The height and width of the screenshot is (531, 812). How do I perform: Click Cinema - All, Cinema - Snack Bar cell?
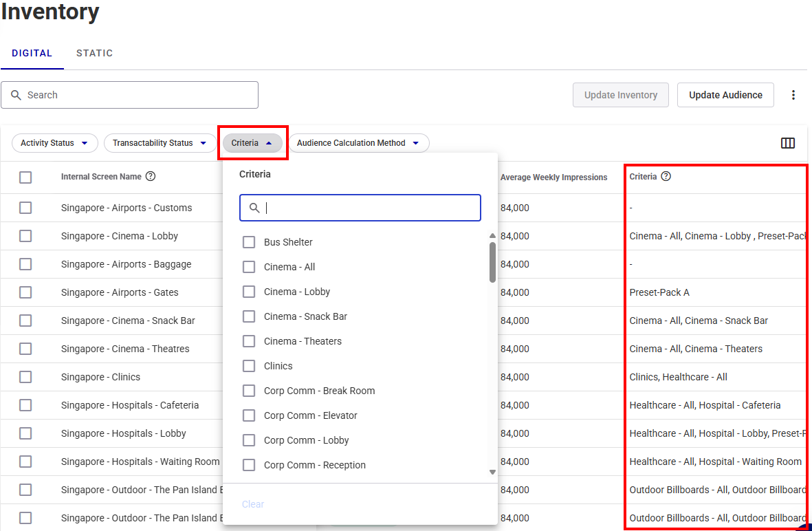pos(699,321)
